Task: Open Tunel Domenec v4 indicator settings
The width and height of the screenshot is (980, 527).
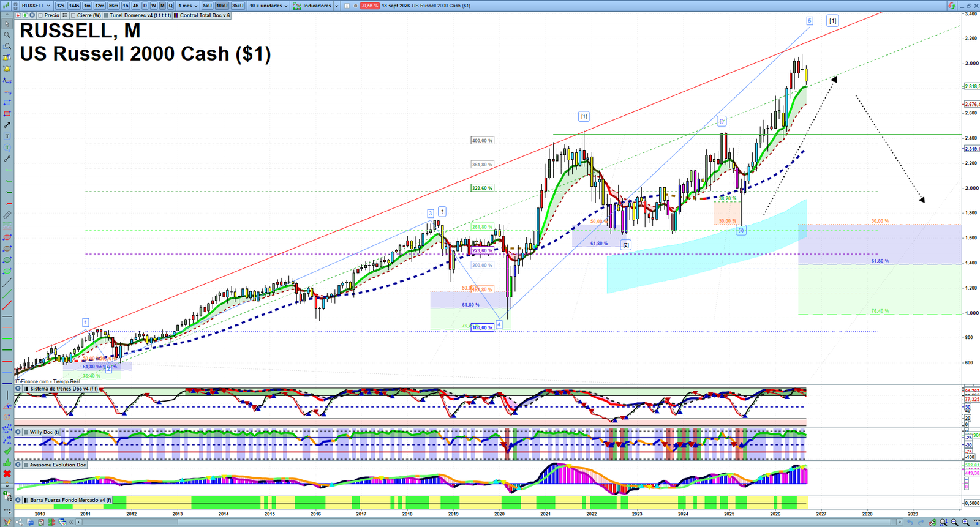Action: [137, 15]
